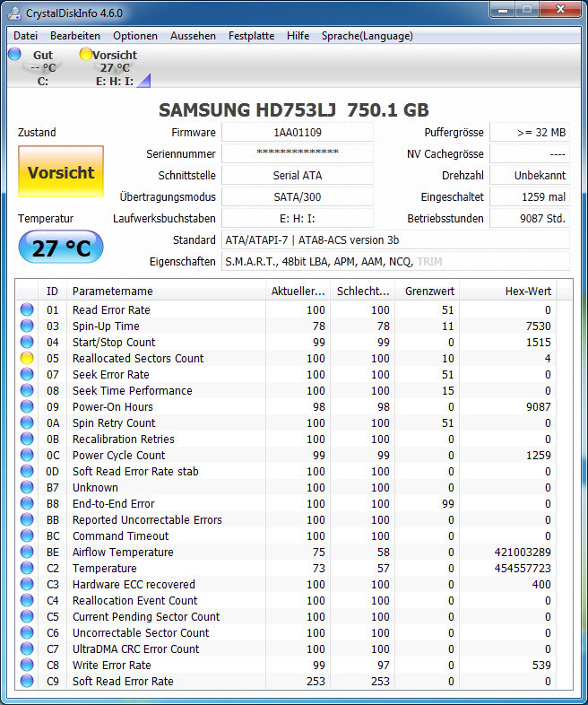Click the Übertragungsmodus field SATA/300
Viewport: 588px width, 705px height.
(x=298, y=196)
